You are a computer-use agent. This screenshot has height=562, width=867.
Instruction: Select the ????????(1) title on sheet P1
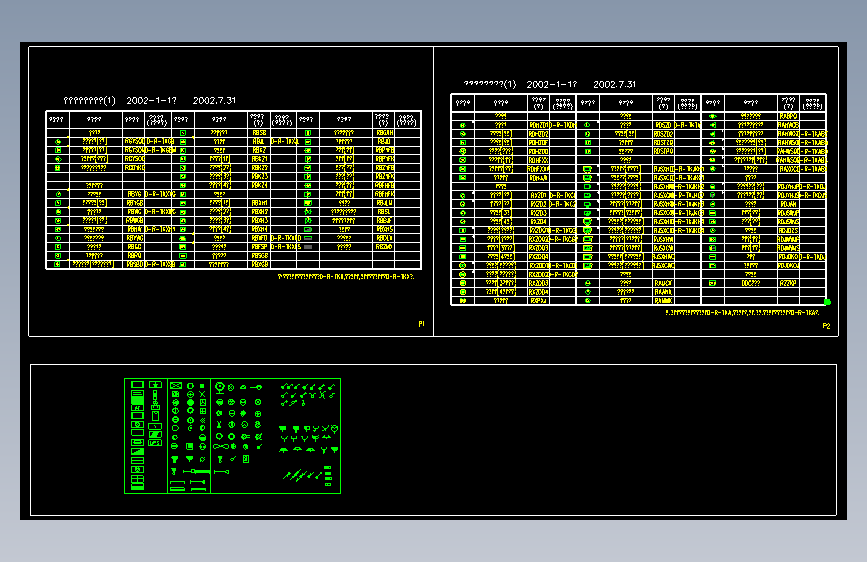(x=89, y=100)
